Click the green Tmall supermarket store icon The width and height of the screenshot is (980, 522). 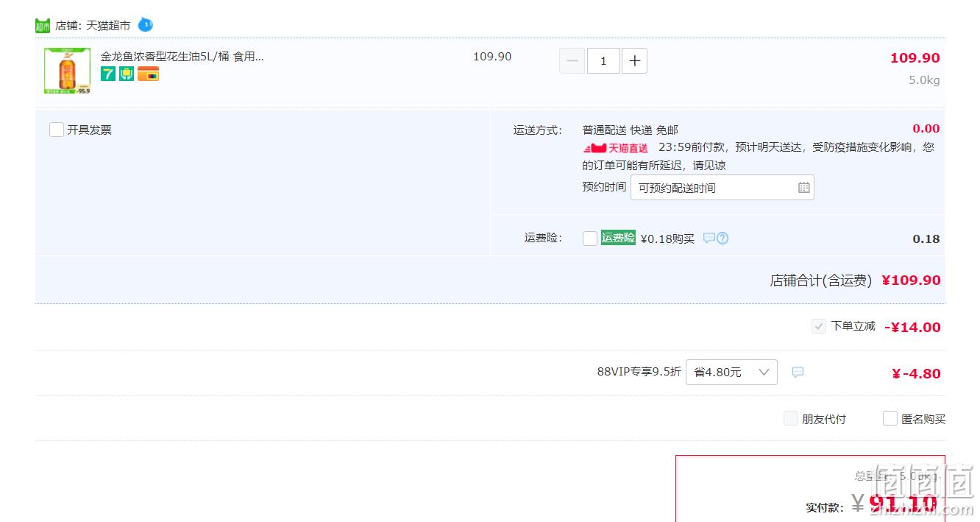click(x=43, y=26)
